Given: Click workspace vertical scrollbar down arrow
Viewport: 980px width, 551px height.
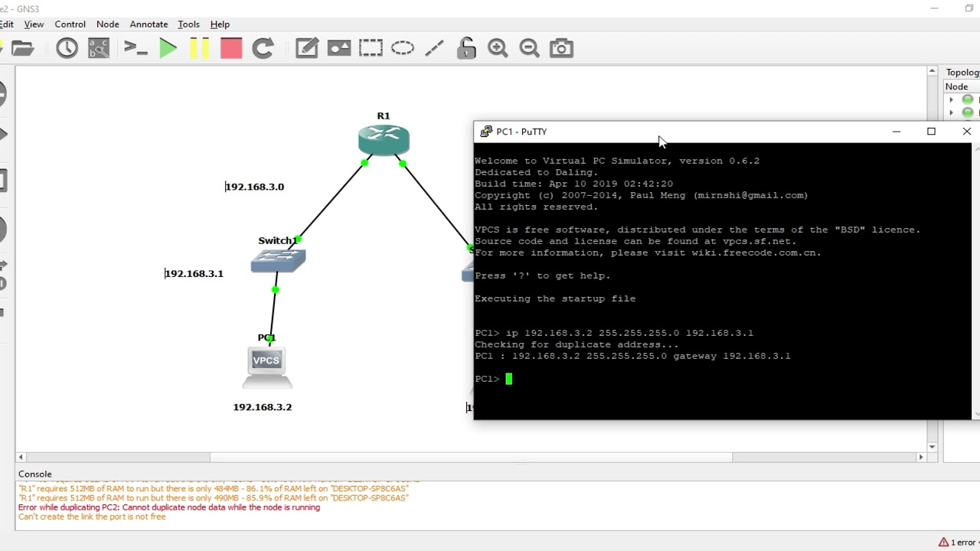Looking at the screenshot, I should pos(932,447).
